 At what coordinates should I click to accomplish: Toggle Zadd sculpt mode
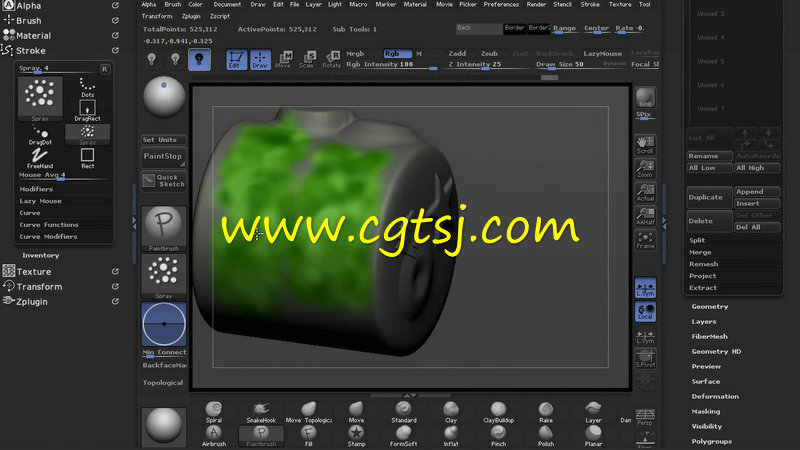457,54
